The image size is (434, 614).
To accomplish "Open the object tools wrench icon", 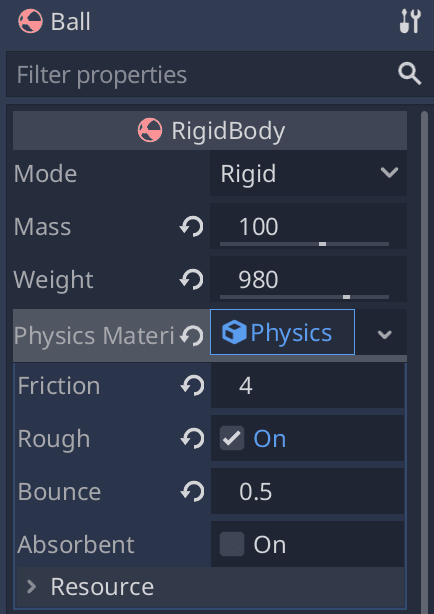I will pos(410,21).
